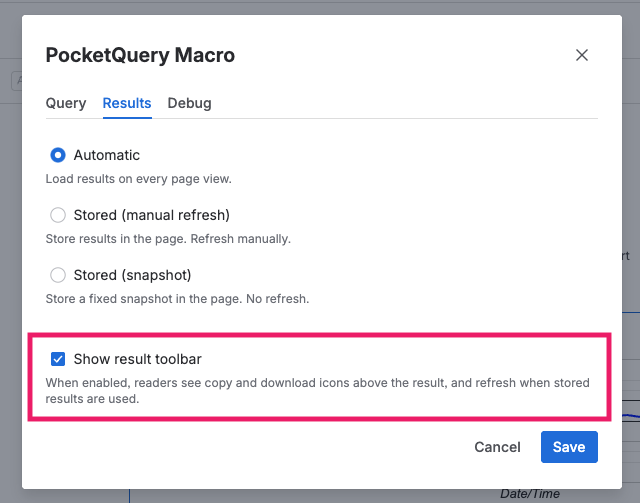Click 'Load results on every page view.' text

coord(139,179)
